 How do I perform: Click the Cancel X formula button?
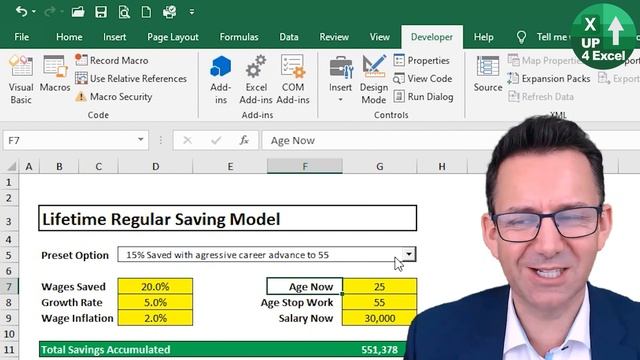187,140
